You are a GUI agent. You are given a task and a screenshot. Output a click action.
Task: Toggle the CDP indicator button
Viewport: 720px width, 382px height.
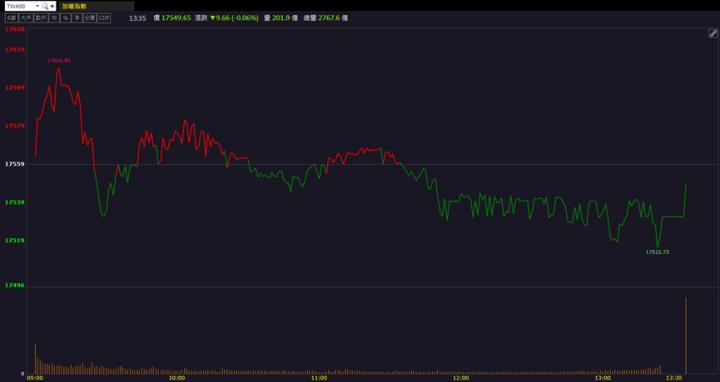click(104, 18)
